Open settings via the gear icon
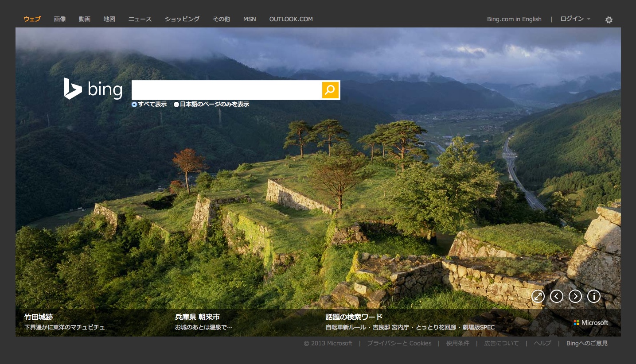 point(609,19)
